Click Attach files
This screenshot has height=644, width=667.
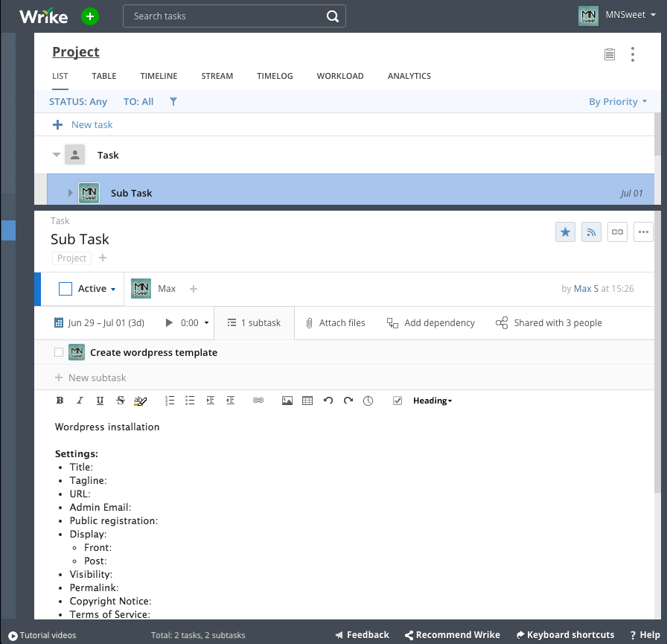pos(335,323)
